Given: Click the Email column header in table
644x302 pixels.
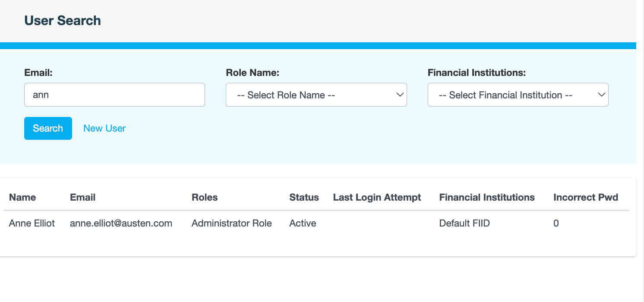Looking at the screenshot, I should (x=82, y=198).
